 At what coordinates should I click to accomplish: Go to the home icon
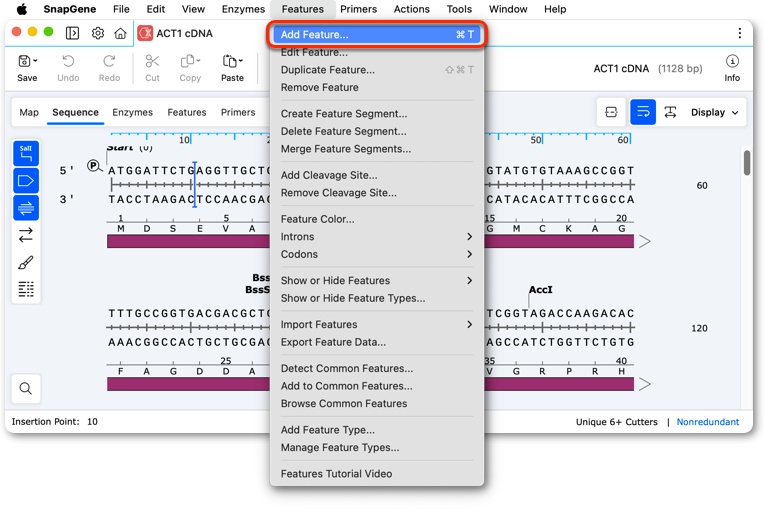[x=120, y=33]
